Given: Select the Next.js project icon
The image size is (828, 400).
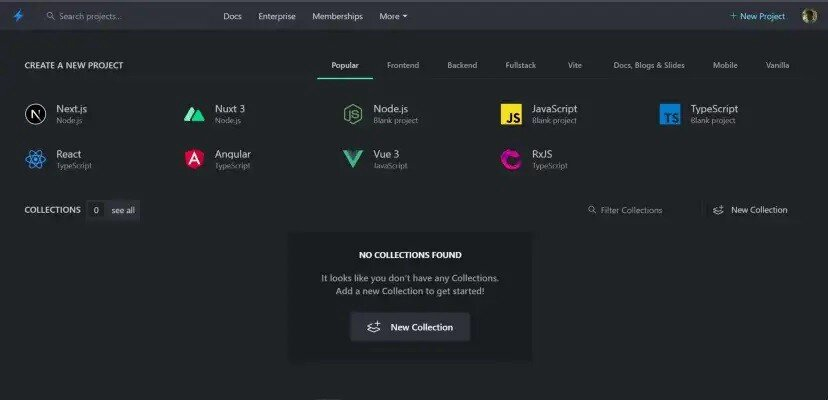Looking at the screenshot, I should pos(36,114).
